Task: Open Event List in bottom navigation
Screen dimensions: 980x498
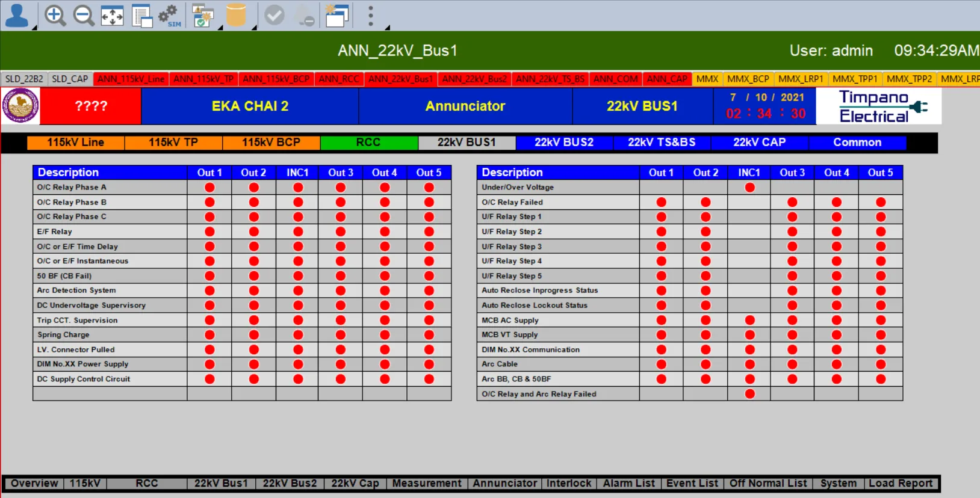Action: [692, 484]
